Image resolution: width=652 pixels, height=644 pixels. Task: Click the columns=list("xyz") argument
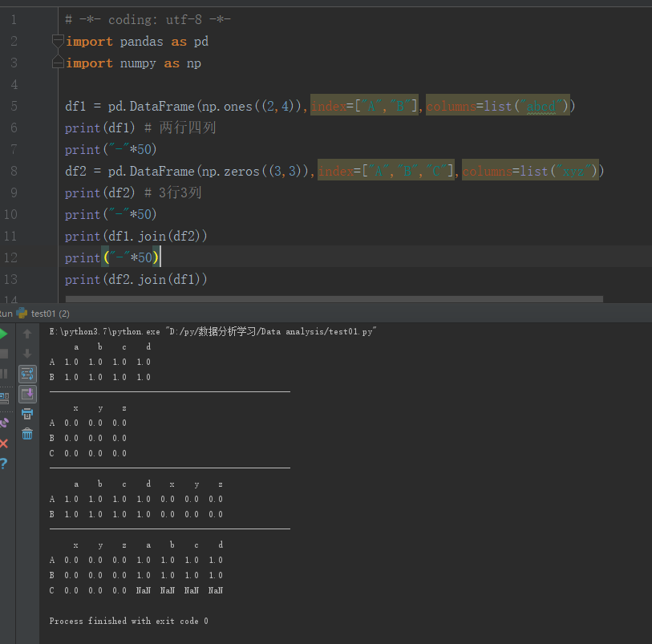(530, 171)
